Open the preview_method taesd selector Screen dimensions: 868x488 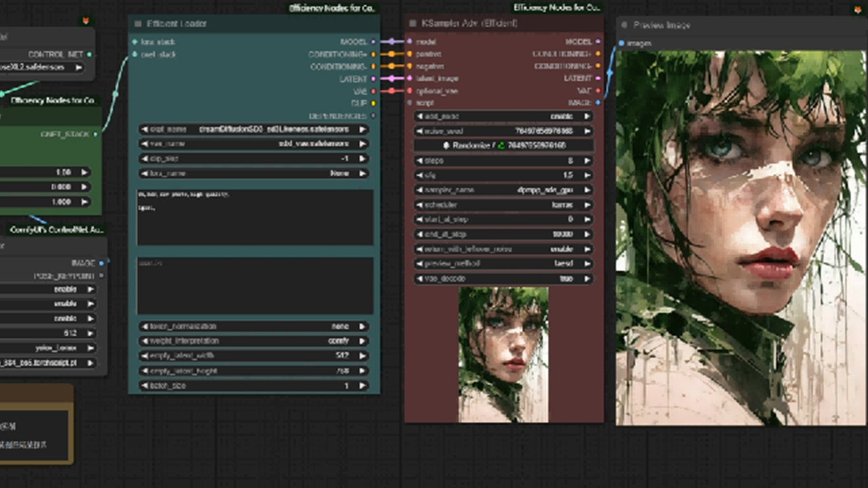[502, 264]
